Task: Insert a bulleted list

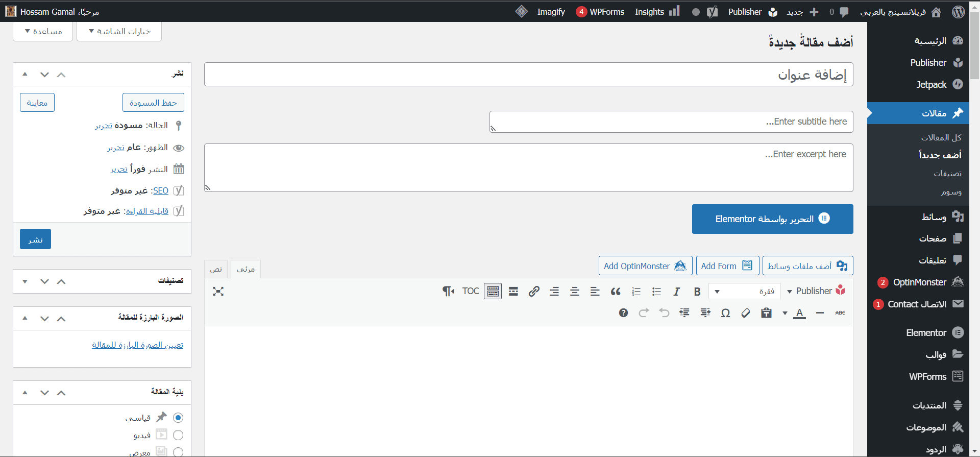Action: pos(656,292)
